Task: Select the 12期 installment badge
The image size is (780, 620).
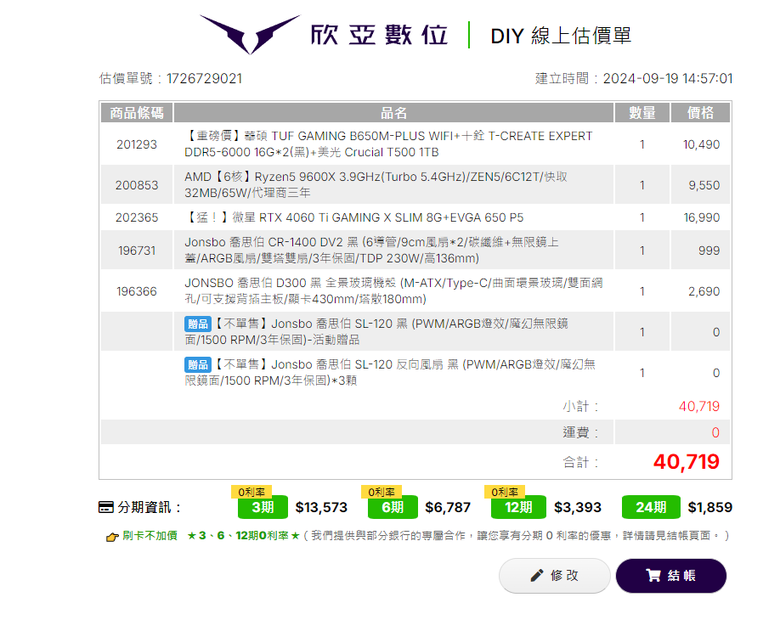Action: tap(518, 507)
